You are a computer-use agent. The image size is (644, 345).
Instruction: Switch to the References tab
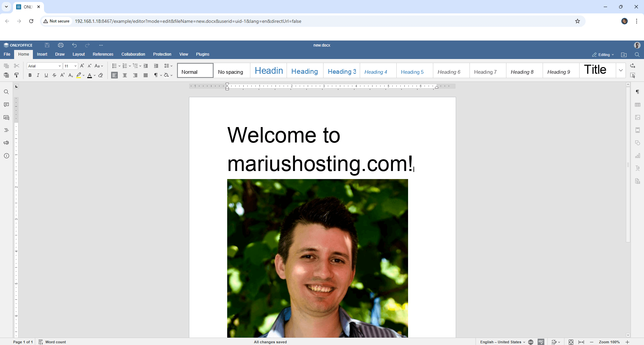coord(103,54)
